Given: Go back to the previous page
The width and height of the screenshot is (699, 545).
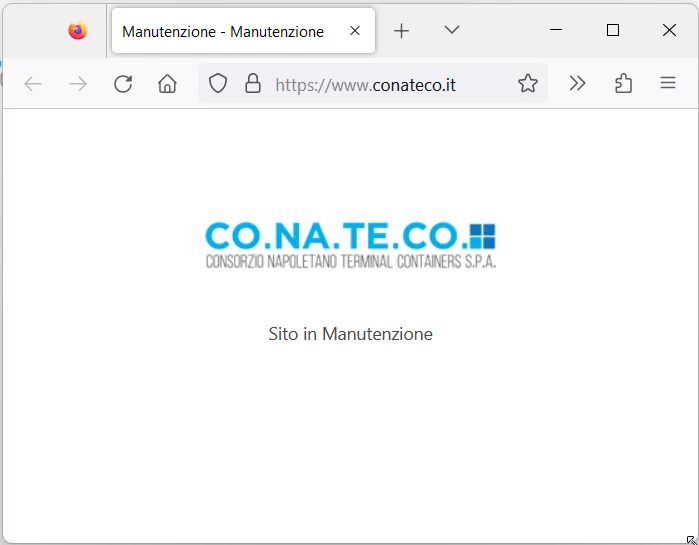Looking at the screenshot, I should click(33, 84).
